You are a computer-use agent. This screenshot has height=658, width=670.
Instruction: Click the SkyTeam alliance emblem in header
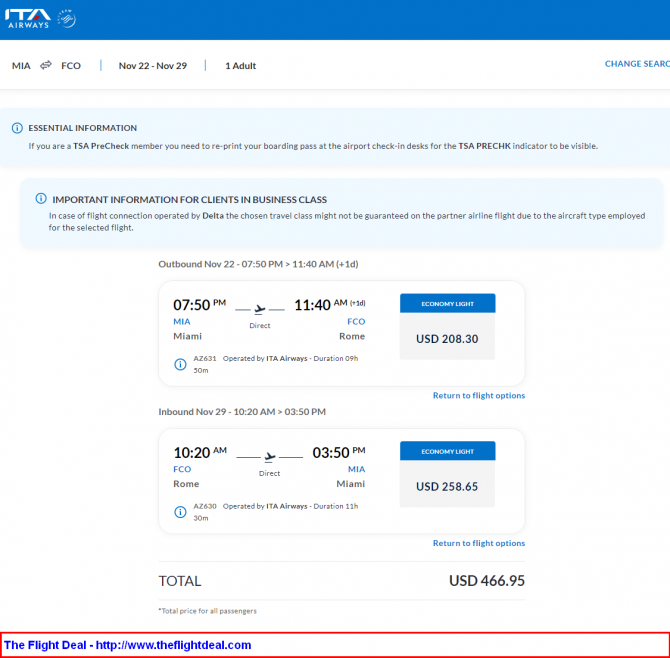67,19
